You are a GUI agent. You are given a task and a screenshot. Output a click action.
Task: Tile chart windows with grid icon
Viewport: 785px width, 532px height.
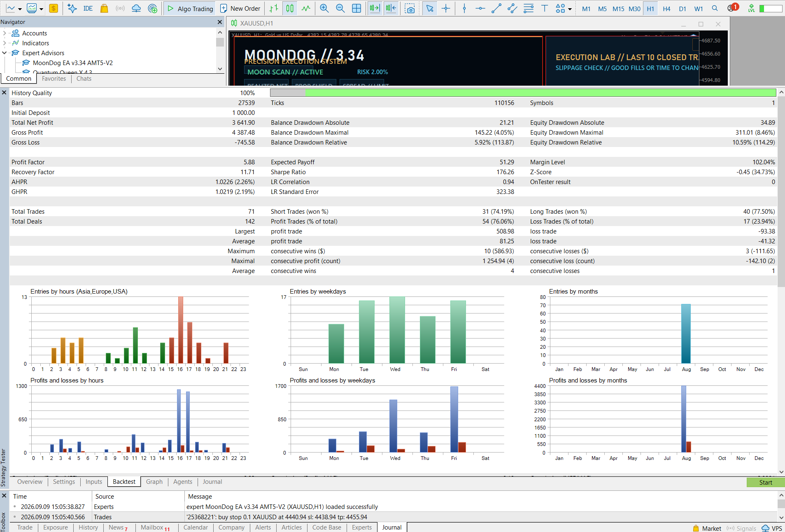[356, 8]
